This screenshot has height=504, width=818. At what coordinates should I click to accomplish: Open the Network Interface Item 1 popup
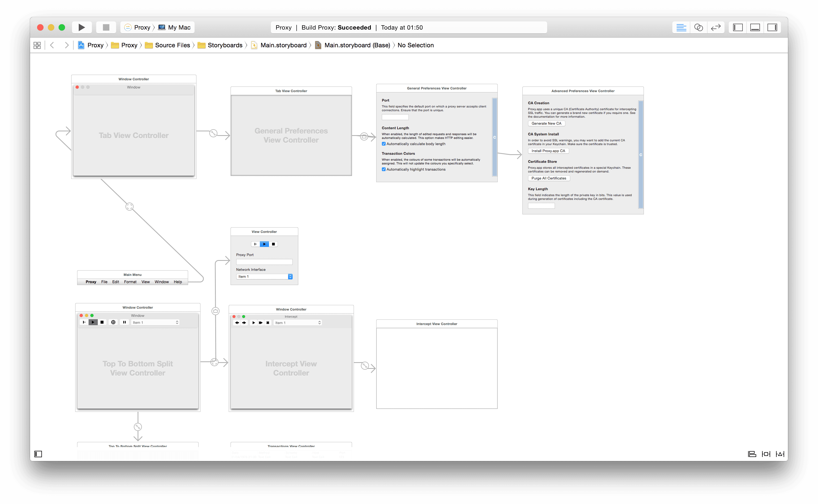[264, 277]
